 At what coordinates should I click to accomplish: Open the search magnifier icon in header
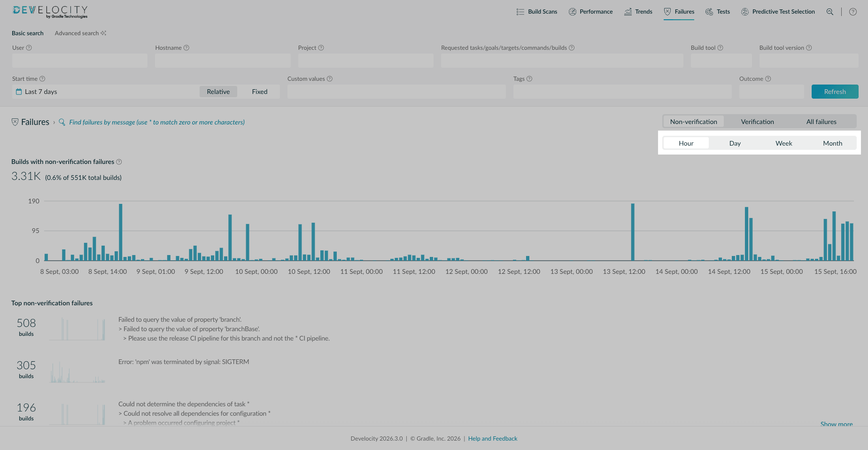(x=830, y=12)
